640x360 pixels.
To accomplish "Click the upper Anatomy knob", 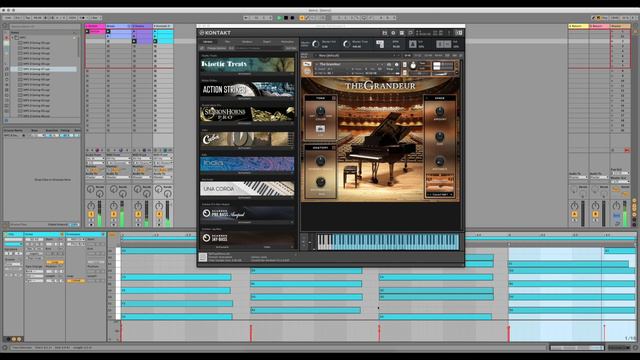I will tap(320, 161).
